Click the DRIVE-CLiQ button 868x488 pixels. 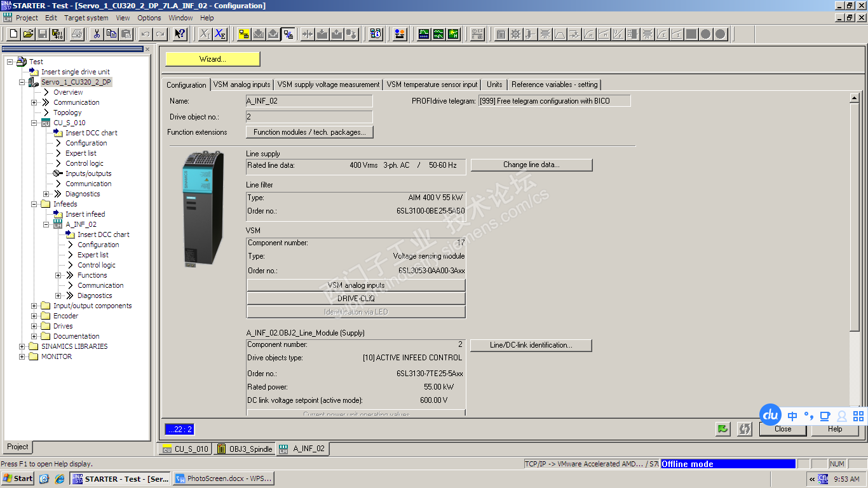coord(356,299)
